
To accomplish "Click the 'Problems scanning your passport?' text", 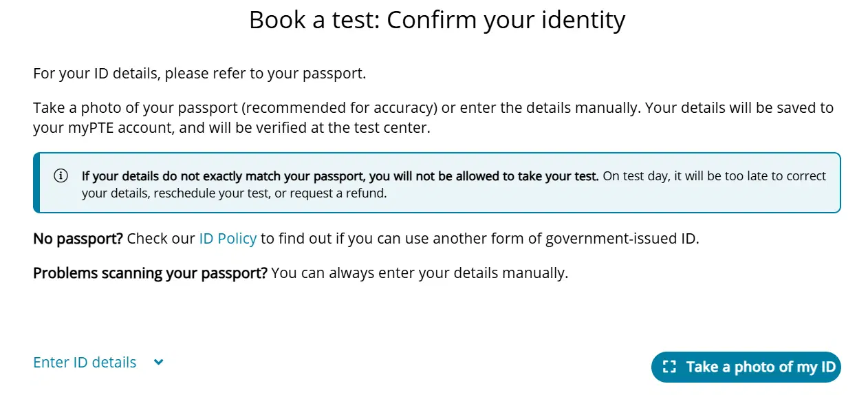I will (x=150, y=273).
